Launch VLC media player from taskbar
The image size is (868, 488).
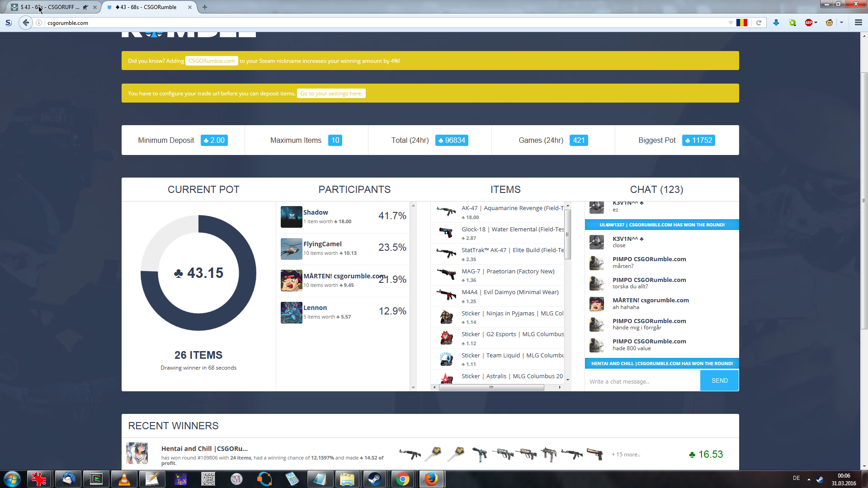point(124,479)
